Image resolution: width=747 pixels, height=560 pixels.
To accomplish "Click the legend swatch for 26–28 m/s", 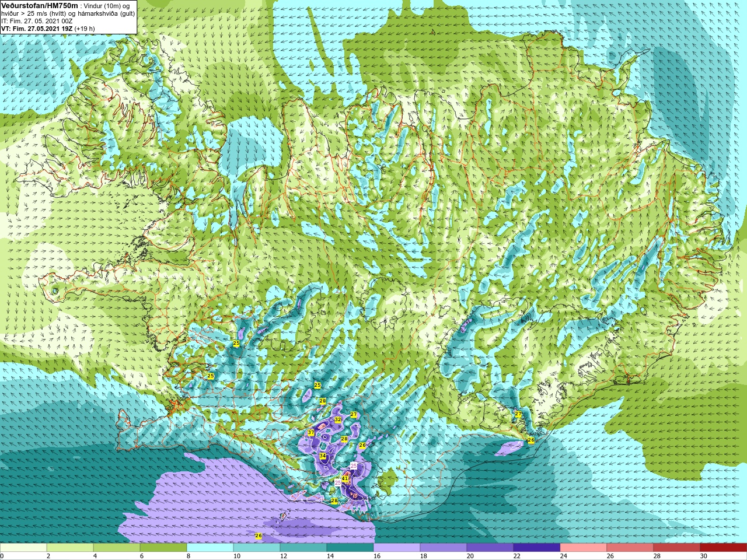I will tap(630, 547).
